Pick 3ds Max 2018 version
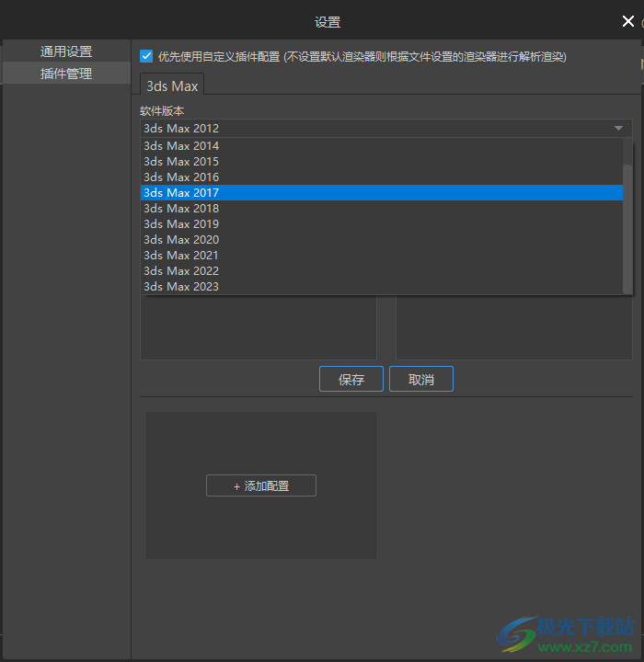Viewport: 644px width, 662px height. click(x=382, y=208)
